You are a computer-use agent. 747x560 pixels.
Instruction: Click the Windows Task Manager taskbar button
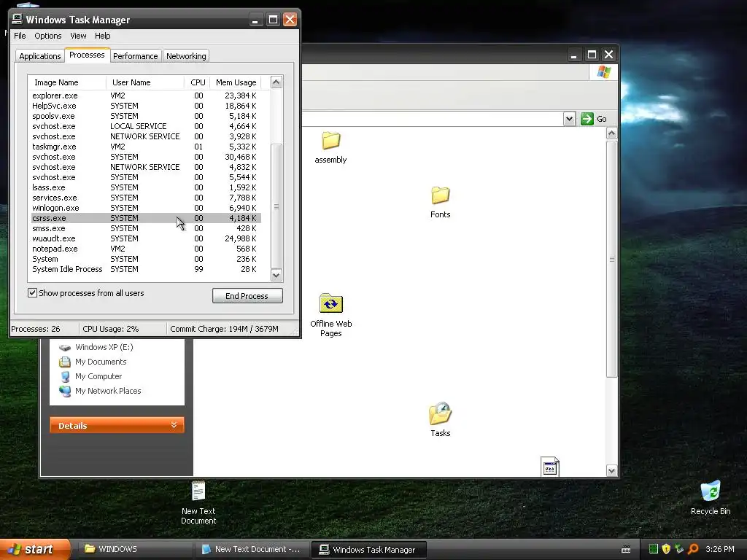[368, 550]
